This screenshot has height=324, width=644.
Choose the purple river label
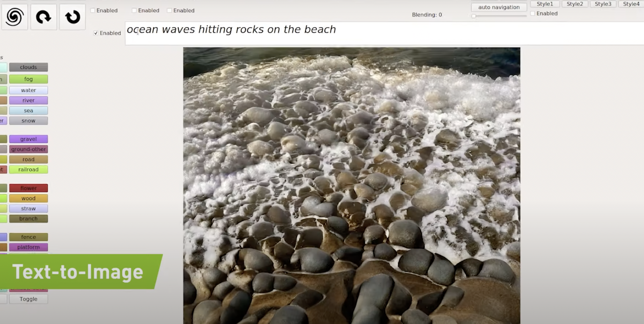tap(29, 100)
